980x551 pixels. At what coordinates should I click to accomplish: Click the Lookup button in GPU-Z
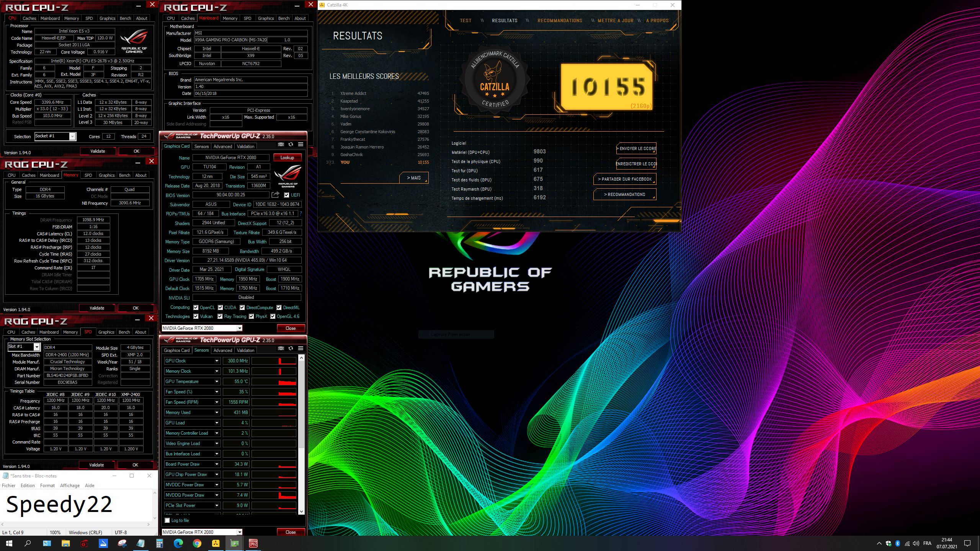pos(287,158)
